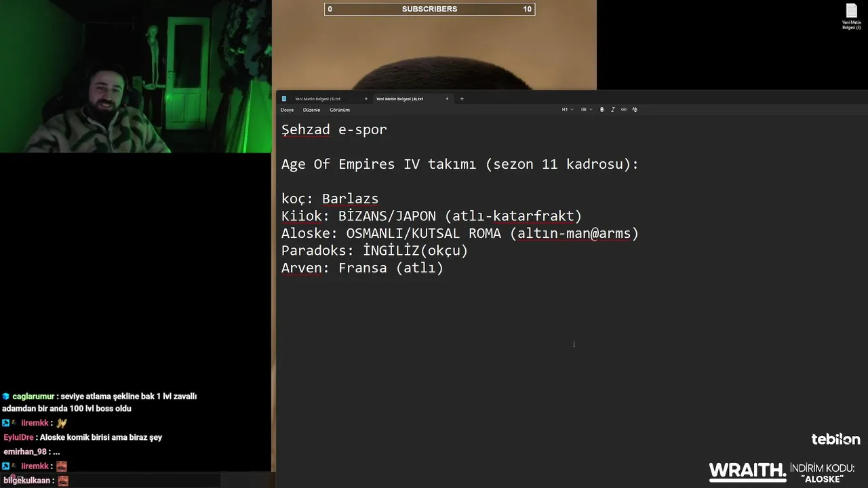Viewport: 868px width, 488px height.
Task: Click the 'Arven: Fransa (atlı)' line
Action: (x=363, y=268)
